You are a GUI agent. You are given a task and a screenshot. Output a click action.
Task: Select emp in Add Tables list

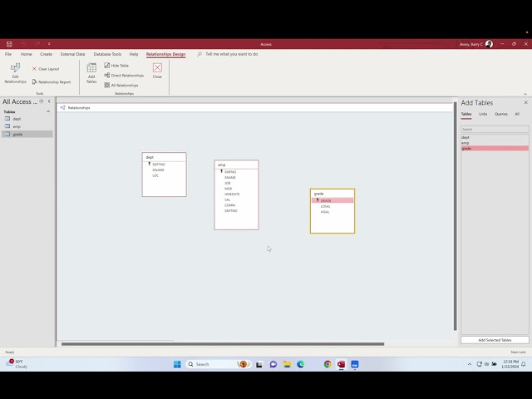click(495, 143)
